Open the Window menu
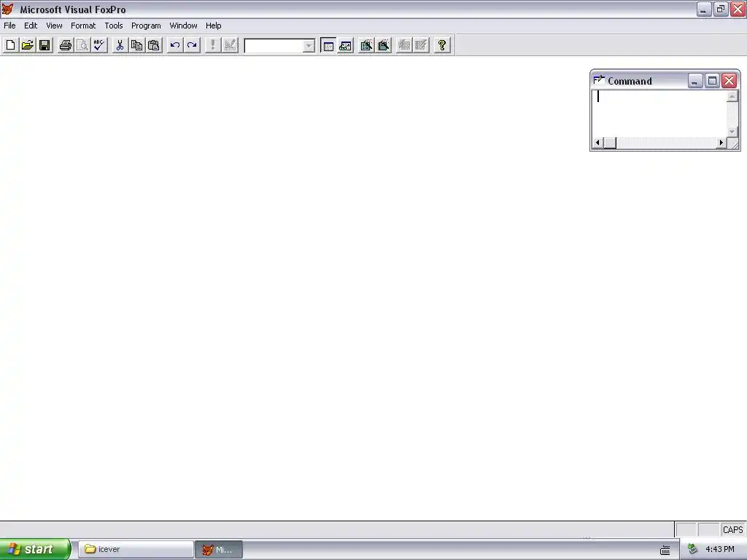Screen dimensions: 747x560 click(183, 26)
